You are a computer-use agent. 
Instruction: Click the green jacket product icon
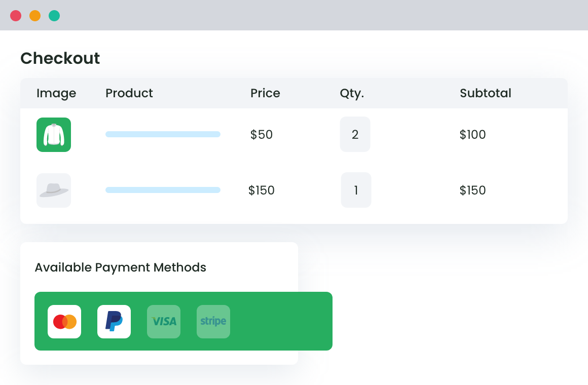(53, 134)
